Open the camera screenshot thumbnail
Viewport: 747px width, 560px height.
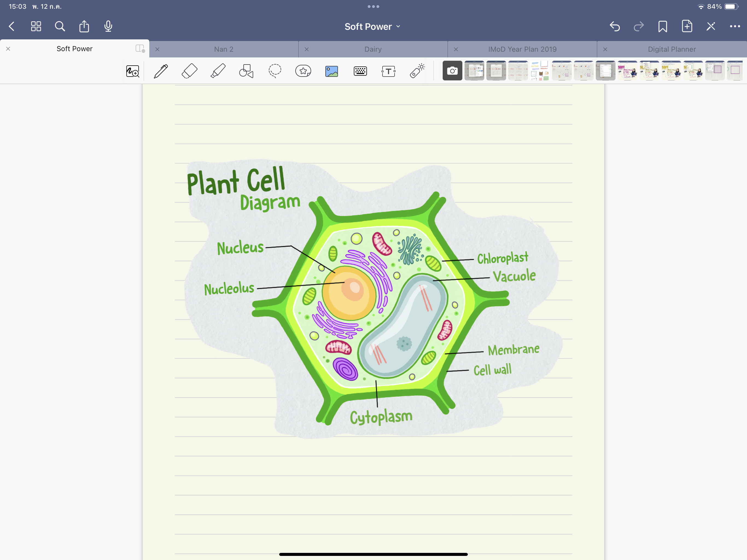[x=452, y=71]
